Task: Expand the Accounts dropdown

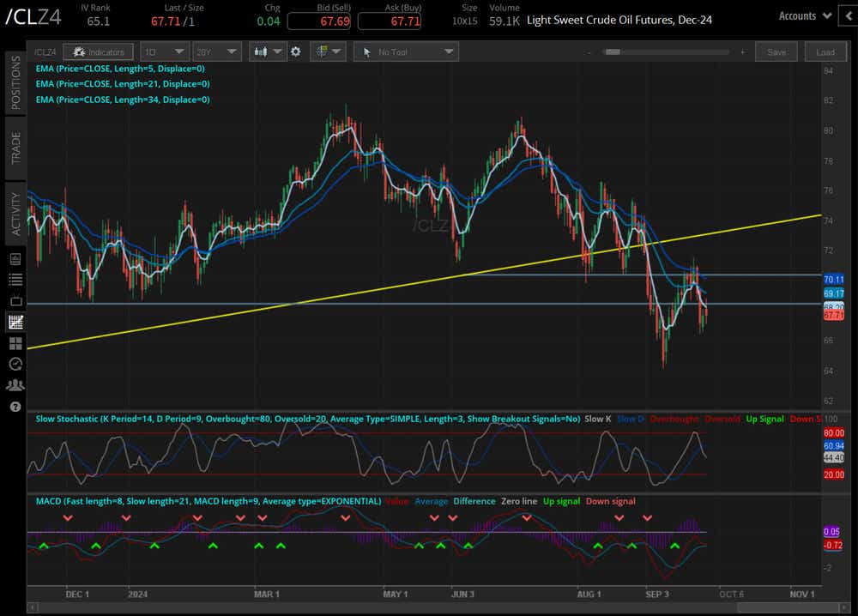Action: click(805, 15)
